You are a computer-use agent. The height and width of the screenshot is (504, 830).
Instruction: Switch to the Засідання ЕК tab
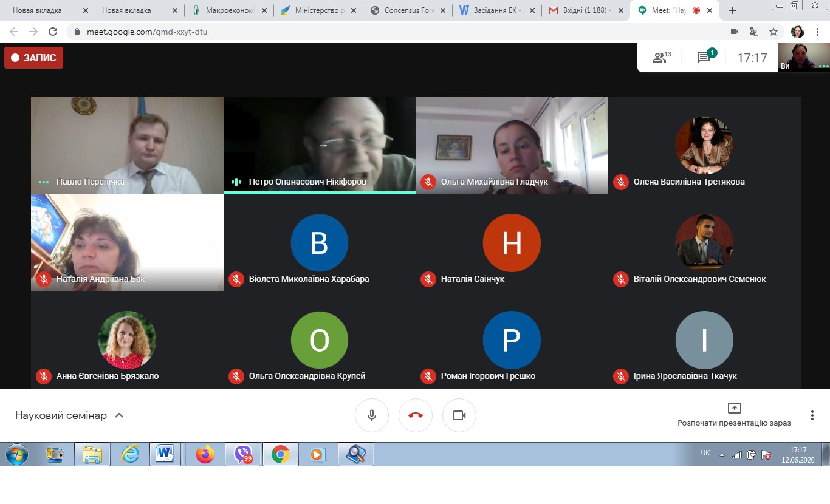point(498,10)
